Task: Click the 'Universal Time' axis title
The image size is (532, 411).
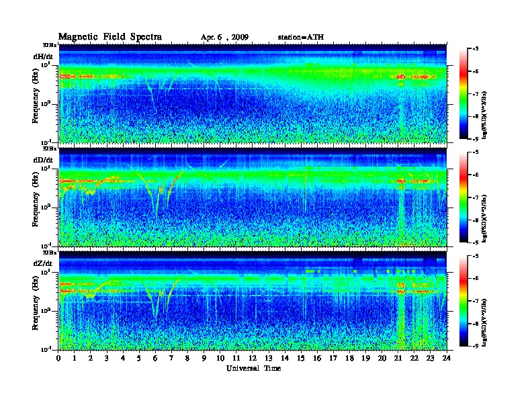Action: tap(253, 368)
